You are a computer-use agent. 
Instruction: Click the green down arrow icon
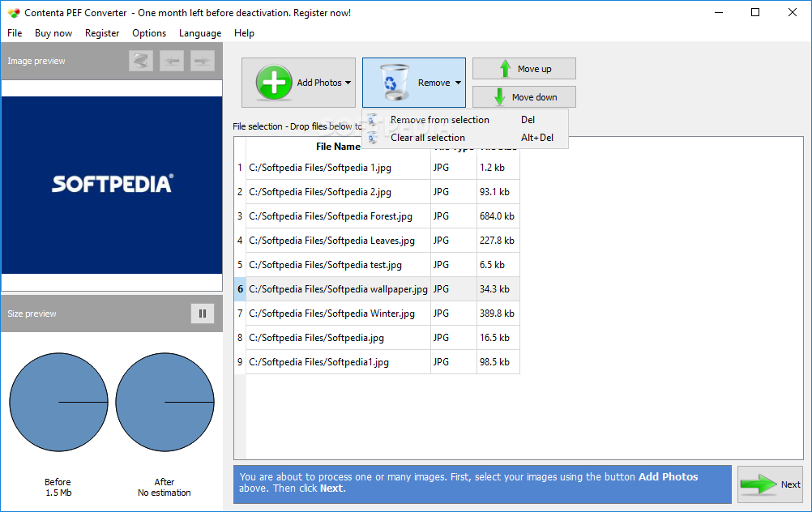499,96
